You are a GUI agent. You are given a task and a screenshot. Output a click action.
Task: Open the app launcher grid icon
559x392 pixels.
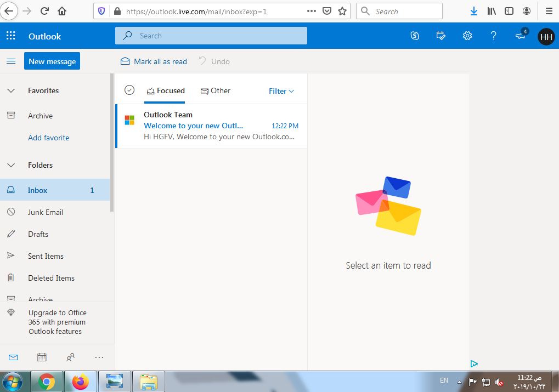coord(11,36)
